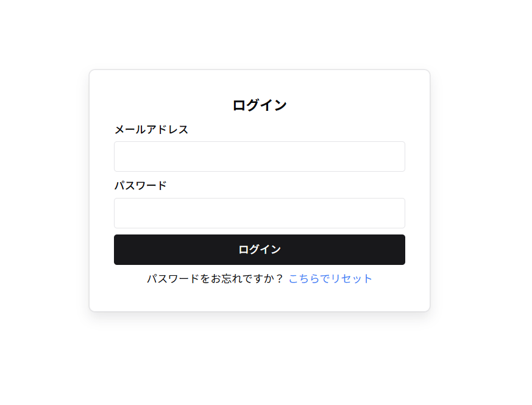532x405 pixels.
Task: Click the ログイン page heading
Action: [259, 104]
